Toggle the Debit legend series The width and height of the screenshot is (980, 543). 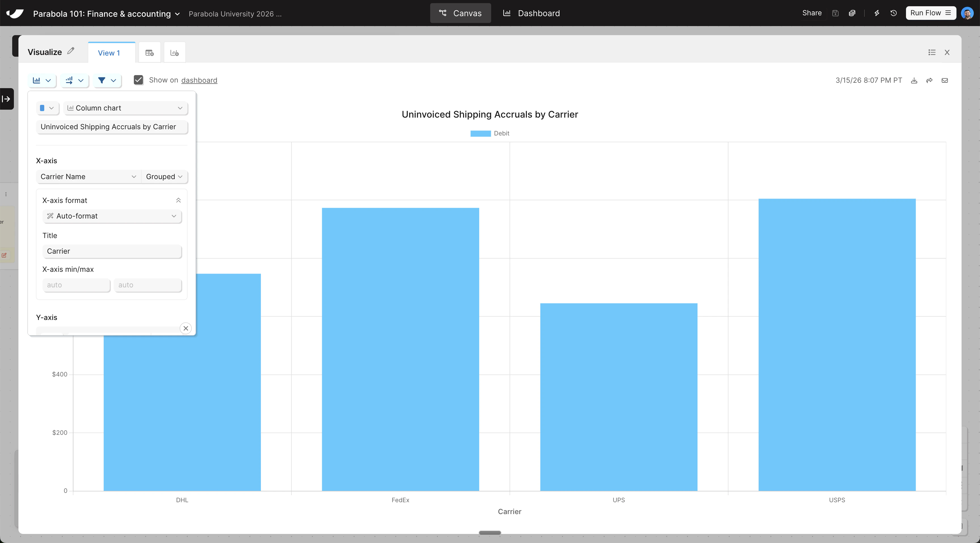coord(490,133)
